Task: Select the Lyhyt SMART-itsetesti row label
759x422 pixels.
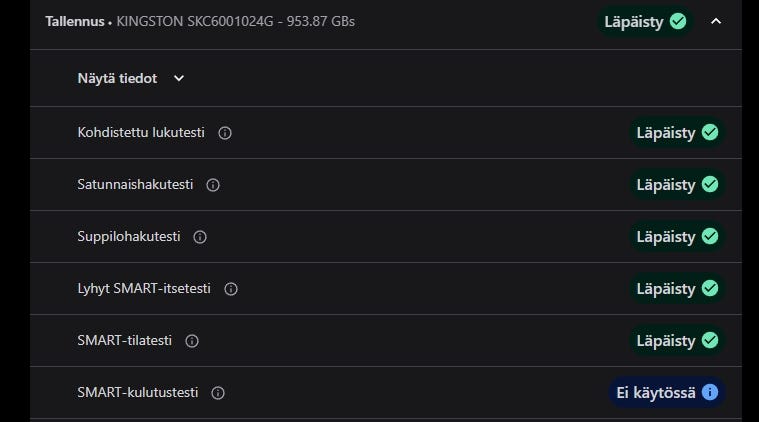Action: coord(144,289)
